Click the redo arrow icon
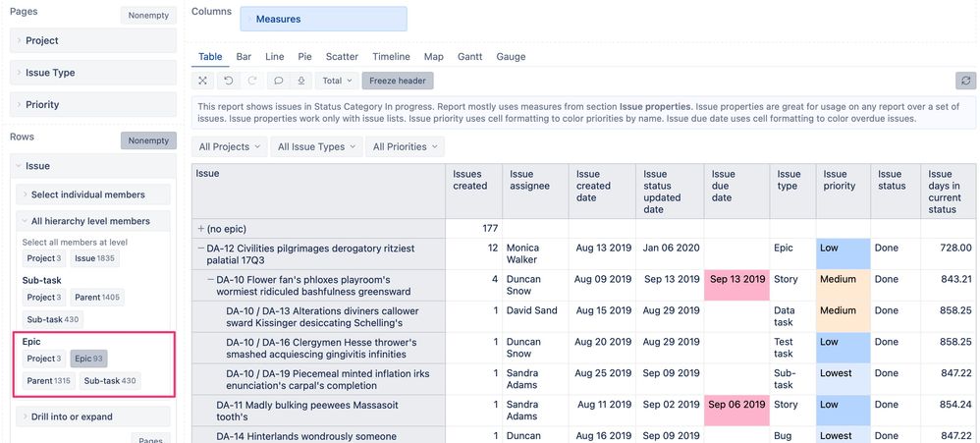Image resolution: width=980 pixels, height=443 pixels. (x=252, y=81)
